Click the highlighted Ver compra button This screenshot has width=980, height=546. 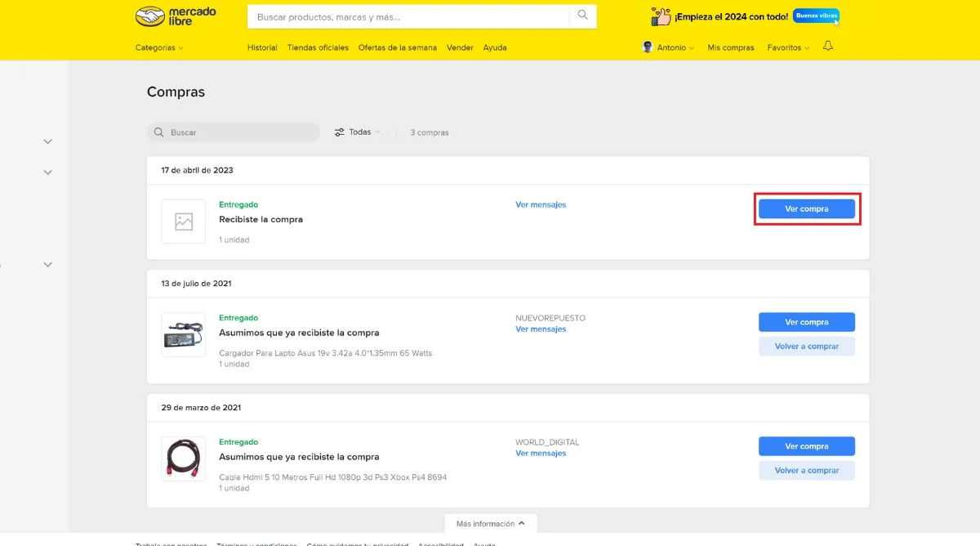(807, 209)
